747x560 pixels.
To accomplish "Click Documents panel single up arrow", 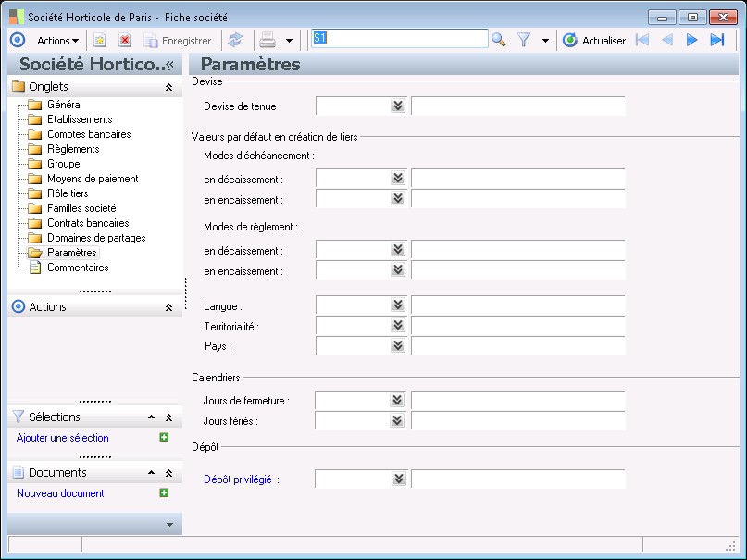I will point(151,472).
